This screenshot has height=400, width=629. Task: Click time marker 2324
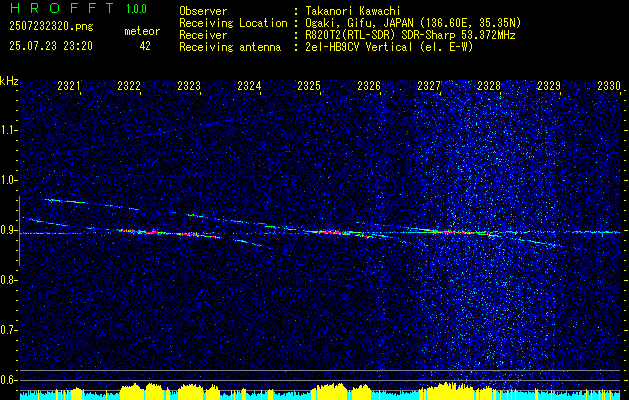coord(249,85)
